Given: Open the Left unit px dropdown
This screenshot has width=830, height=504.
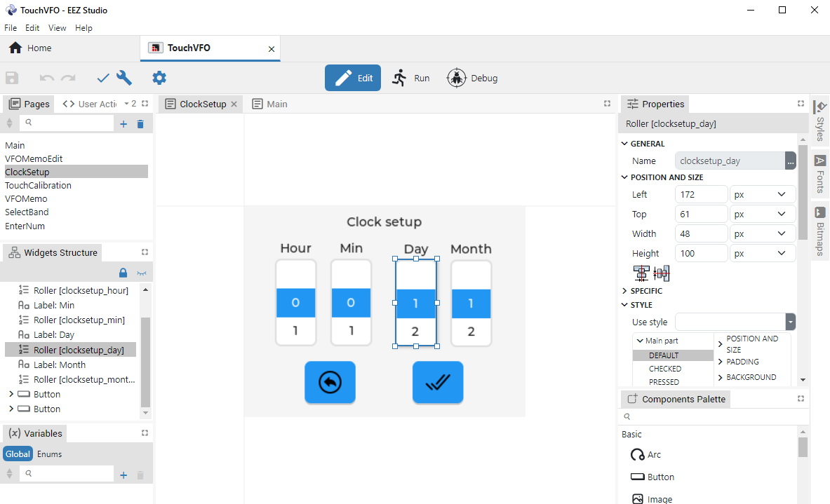Looking at the screenshot, I should coord(763,194).
